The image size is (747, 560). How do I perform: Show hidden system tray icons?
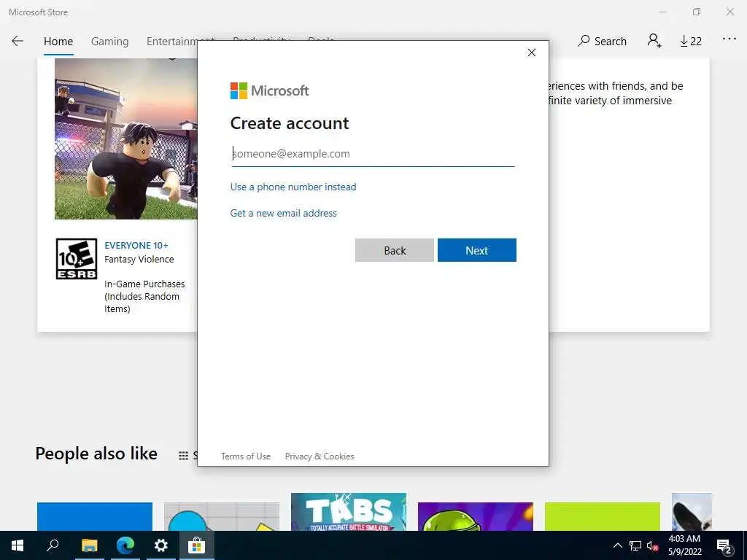pyautogui.click(x=617, y=545)
